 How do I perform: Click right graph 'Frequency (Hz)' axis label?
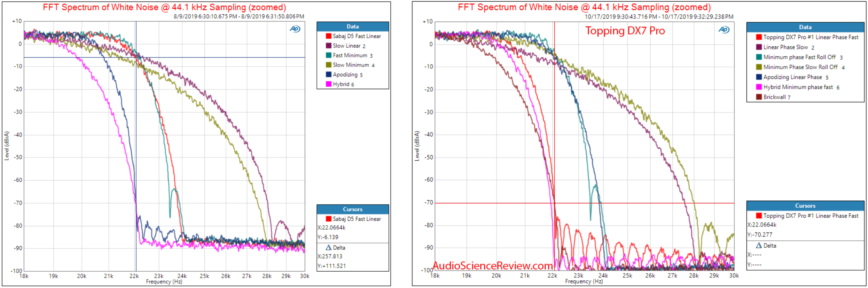coord(583,281)
